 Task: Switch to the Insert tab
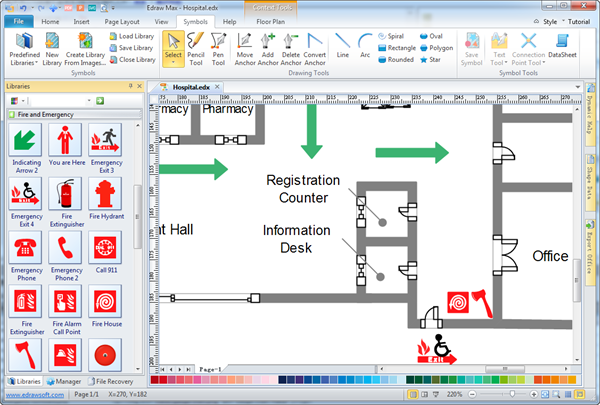82,22
